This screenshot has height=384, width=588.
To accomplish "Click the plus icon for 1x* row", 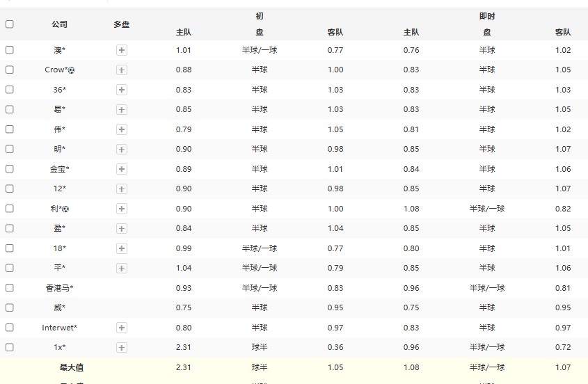I will [122, 347].
